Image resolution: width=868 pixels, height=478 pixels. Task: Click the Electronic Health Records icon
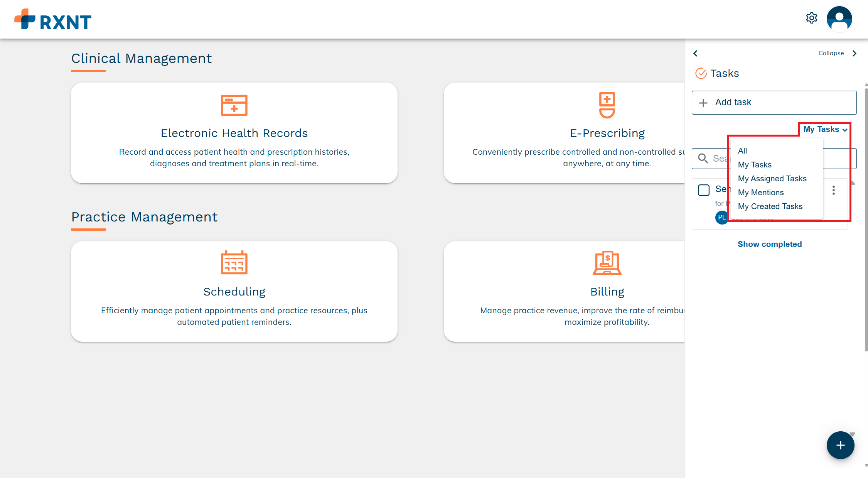(x=234, y=105)
